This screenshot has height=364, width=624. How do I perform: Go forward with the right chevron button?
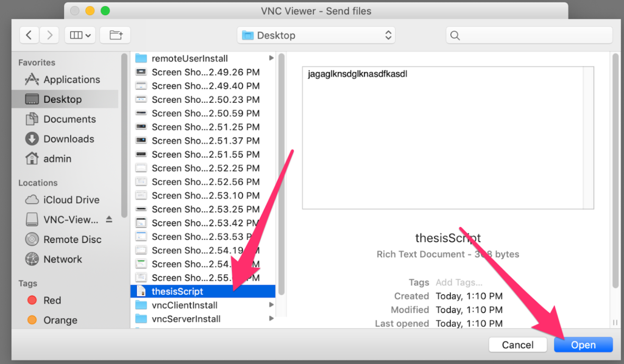[x=49, y=35]
